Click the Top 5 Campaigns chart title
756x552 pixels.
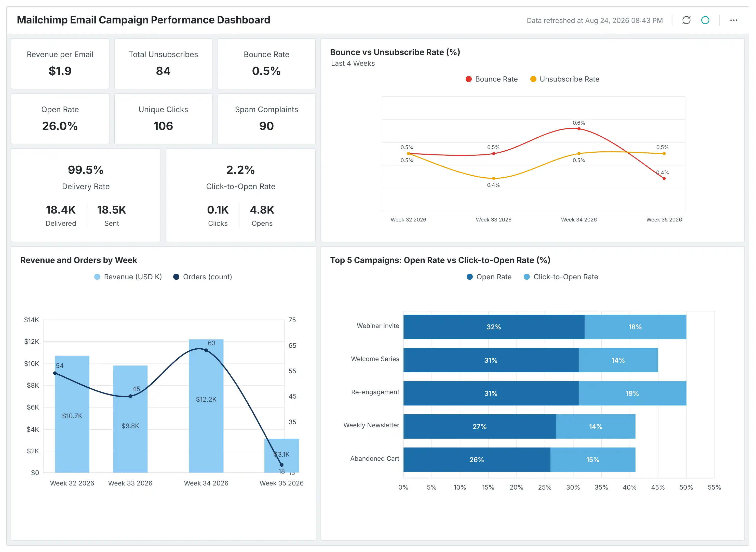click(440, 260)
